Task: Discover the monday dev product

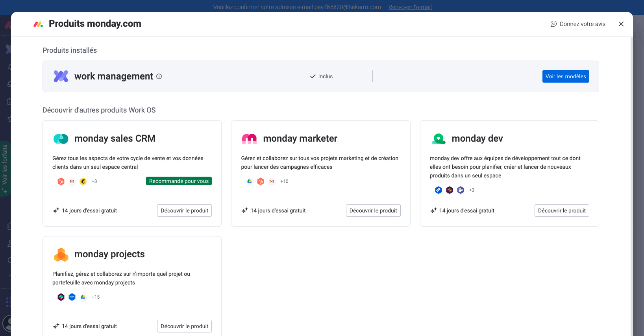Action: click(x=562, y=210)
